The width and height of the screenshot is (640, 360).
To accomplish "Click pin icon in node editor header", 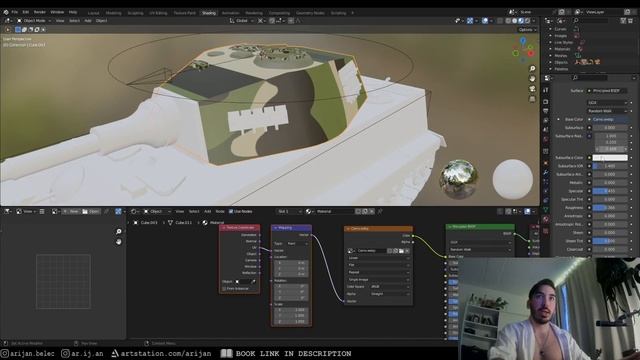I will [x=380, y=211].
